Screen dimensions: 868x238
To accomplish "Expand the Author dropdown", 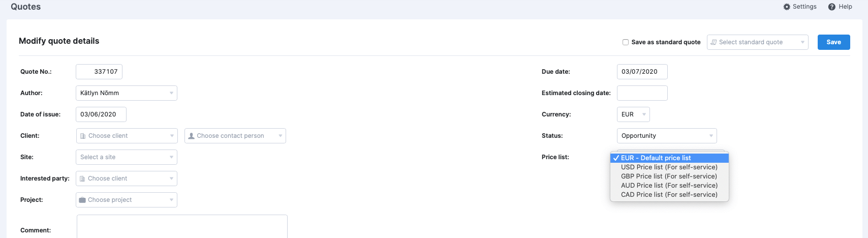I will [x=127, y=93].
